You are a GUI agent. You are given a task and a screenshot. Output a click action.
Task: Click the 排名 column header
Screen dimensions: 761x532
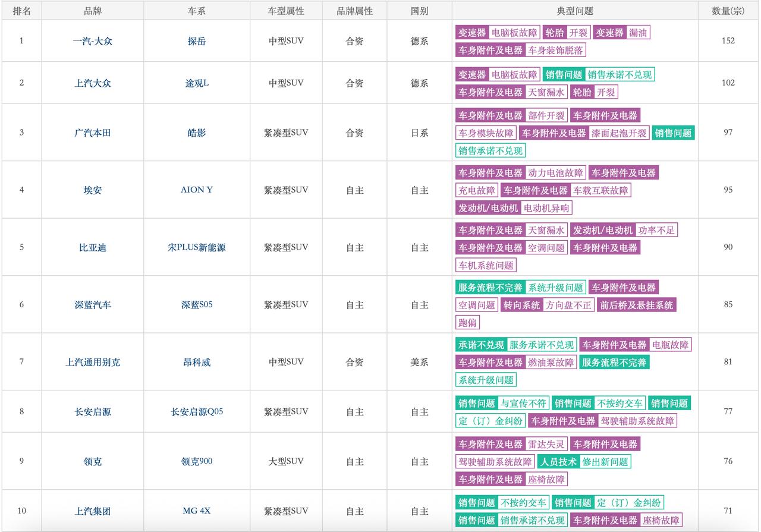22,11
